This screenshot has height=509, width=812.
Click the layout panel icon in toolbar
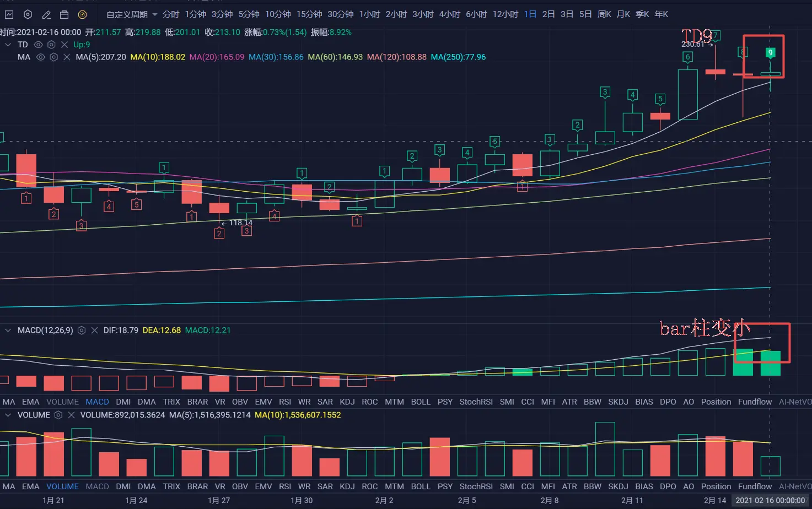pos(64,14)
